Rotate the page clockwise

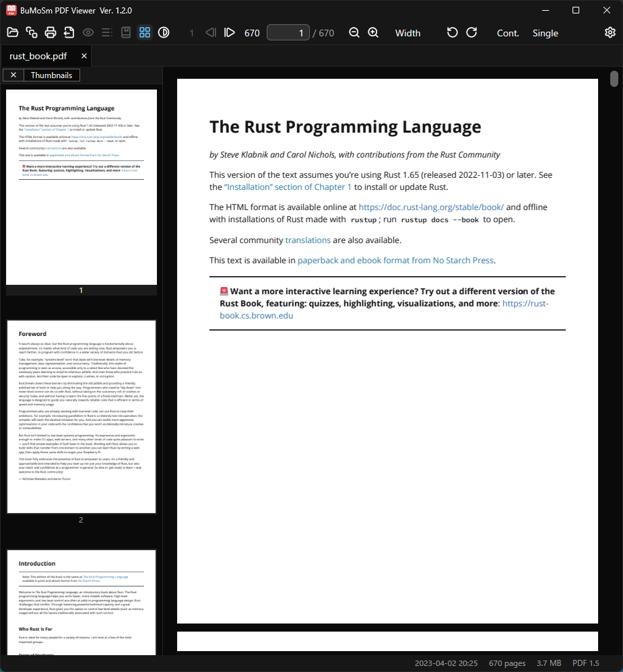pyautogui.click(x=471, y=32)
